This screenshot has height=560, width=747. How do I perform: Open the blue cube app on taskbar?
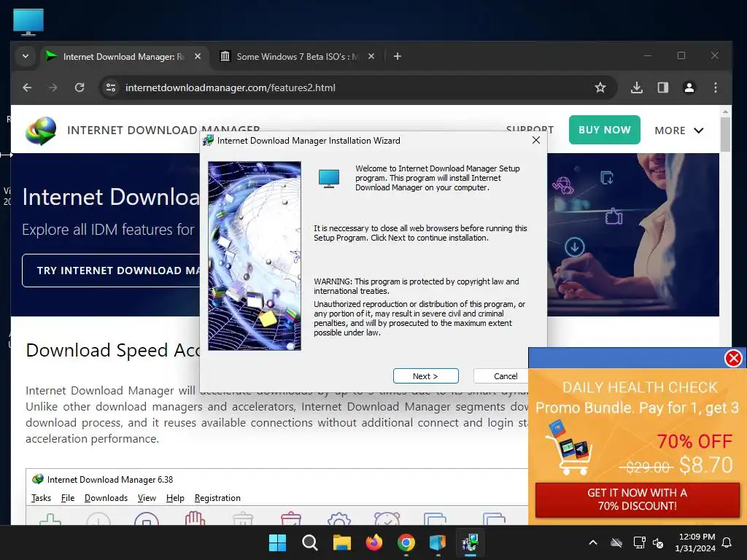click(x=438, y=542)
